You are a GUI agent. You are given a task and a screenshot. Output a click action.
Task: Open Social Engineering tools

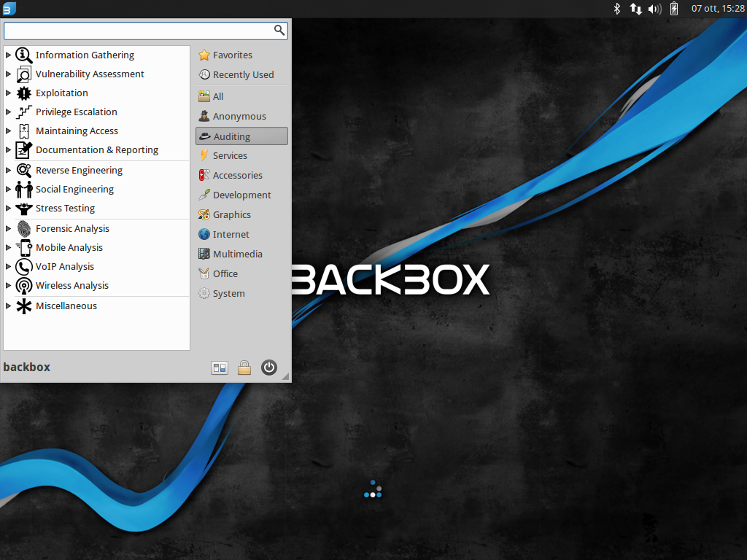click(23, 189)
